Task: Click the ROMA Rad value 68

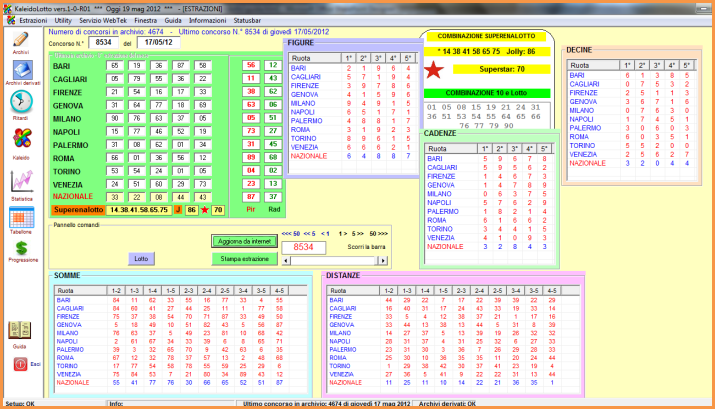Action: click(273, 157)
